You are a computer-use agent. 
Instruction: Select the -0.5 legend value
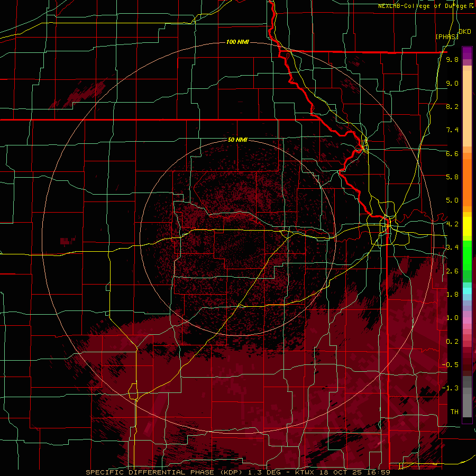click(450, 365)
